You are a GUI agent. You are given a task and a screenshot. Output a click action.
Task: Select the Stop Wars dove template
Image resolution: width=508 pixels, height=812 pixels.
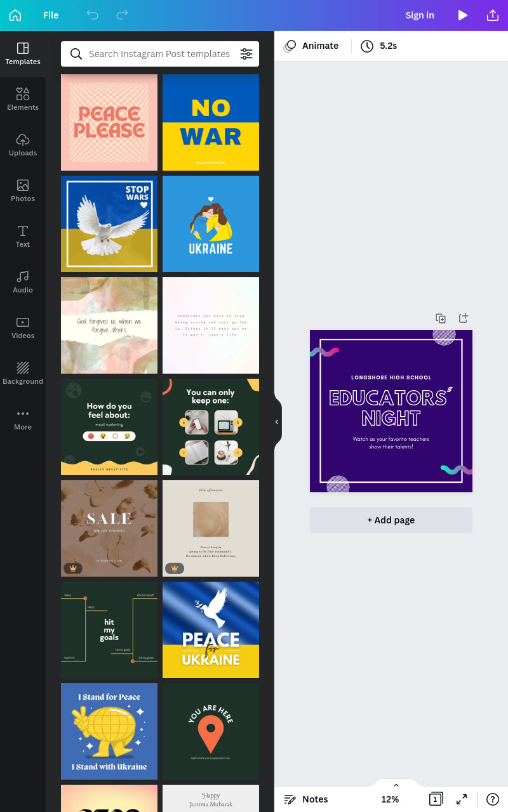(109, 224)
